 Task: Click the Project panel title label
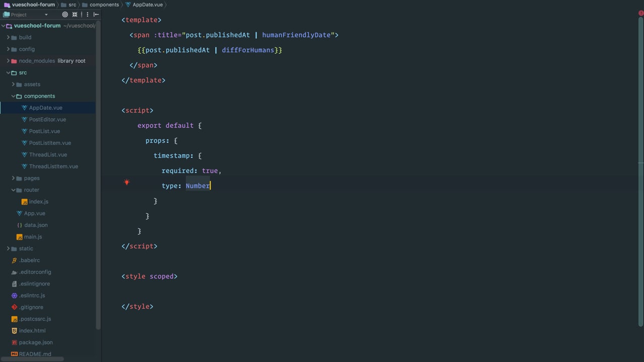click(x=19, y=15)
